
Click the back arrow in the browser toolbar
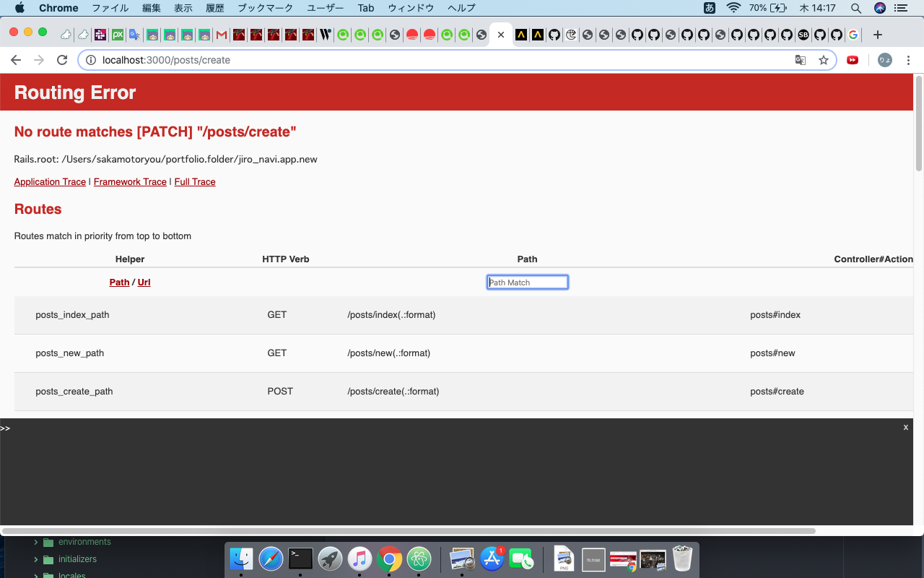16,60
